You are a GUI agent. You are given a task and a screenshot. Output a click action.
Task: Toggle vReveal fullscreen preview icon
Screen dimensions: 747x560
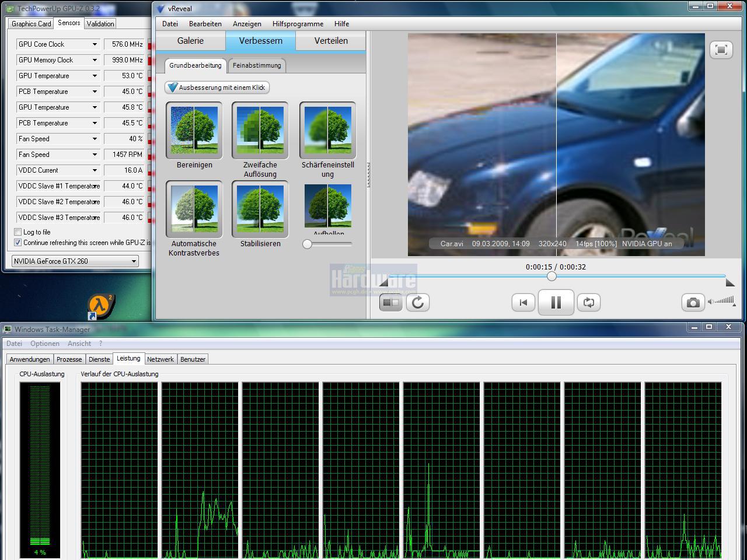pos(721,50)
